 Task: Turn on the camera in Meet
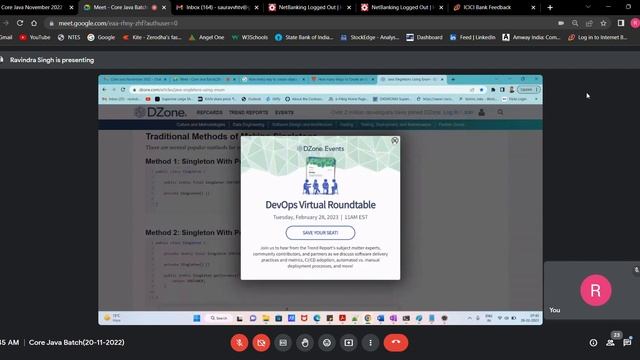click(261, 343)
